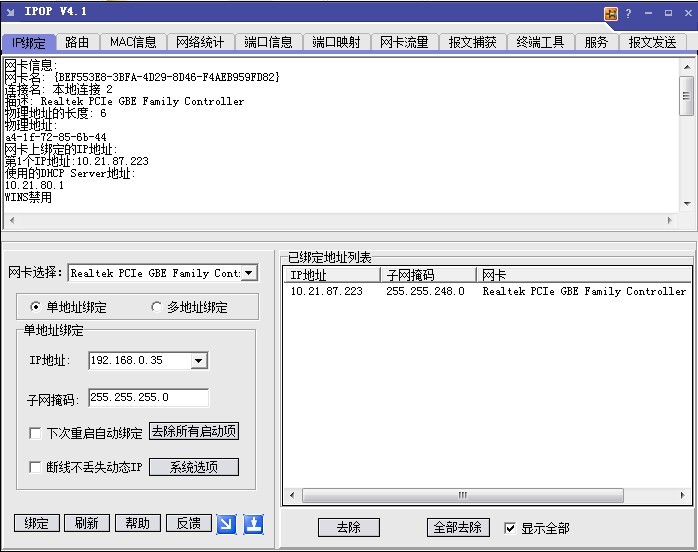The height and width of the screenshot is (552, 698).
Task: Click the 网卡 column header
Action: (x=584, y=275)
